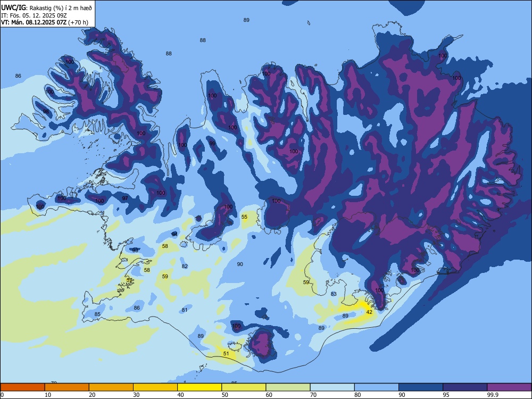This screenshot has width=532, height=399.
Task: Click the 20–30 legend color swatch
Action: [111, 387]
